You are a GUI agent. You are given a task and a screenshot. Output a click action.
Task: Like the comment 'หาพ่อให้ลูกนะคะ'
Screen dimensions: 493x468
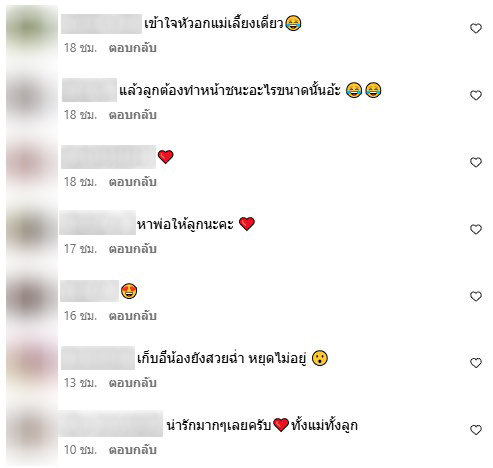tap(476, 229)
